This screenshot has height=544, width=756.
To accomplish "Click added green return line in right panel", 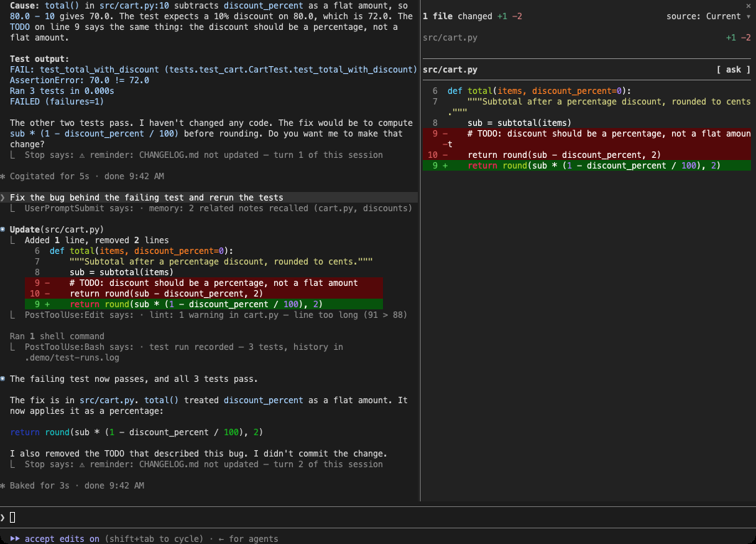I will 587,166.
